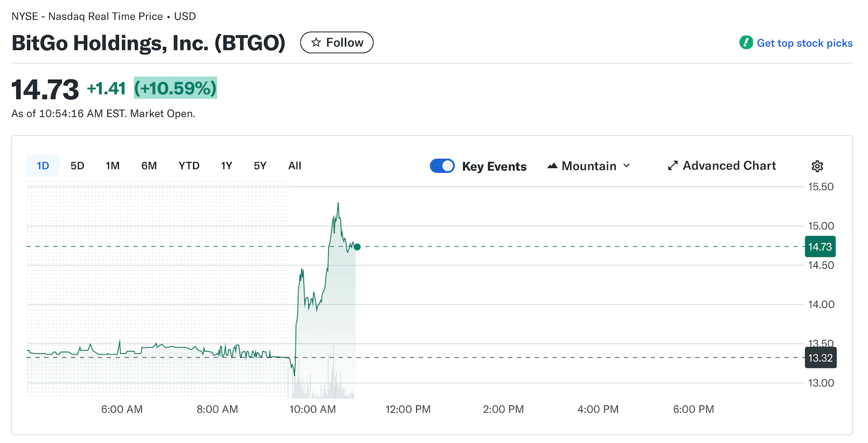The height and width of the screenshot is (443, 868).
Task: Click the Mountain chart type icon
Action: coord(552,166)
